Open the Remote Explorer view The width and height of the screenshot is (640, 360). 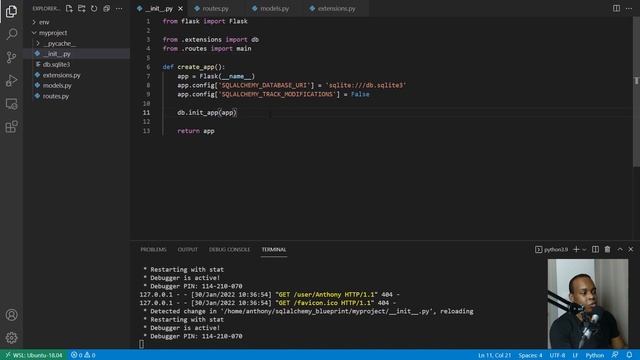click(11, 104)
